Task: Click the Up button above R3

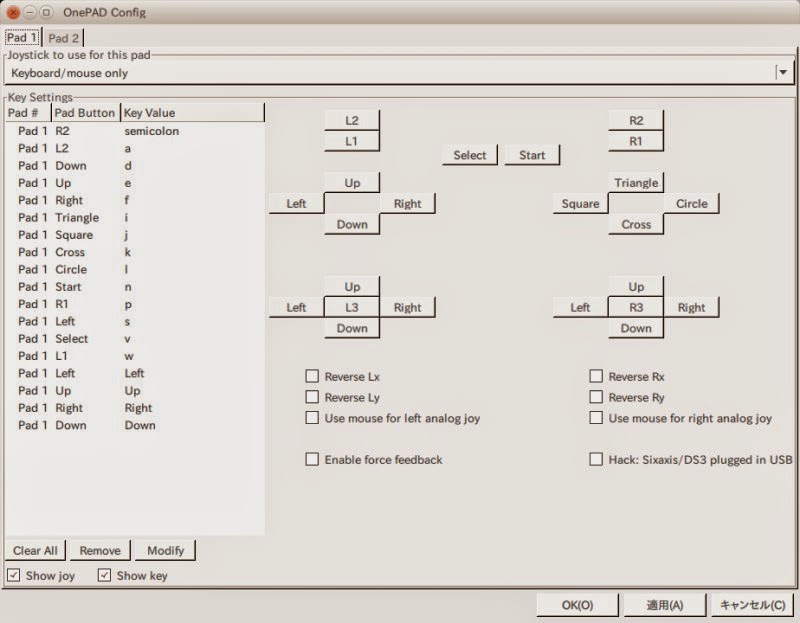Action: tap(636, 287)
